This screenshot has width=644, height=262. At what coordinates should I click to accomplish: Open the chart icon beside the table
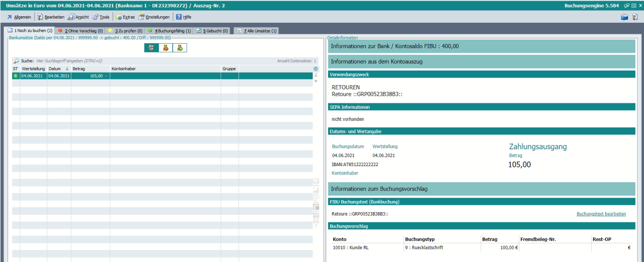[x=316, y=189]
